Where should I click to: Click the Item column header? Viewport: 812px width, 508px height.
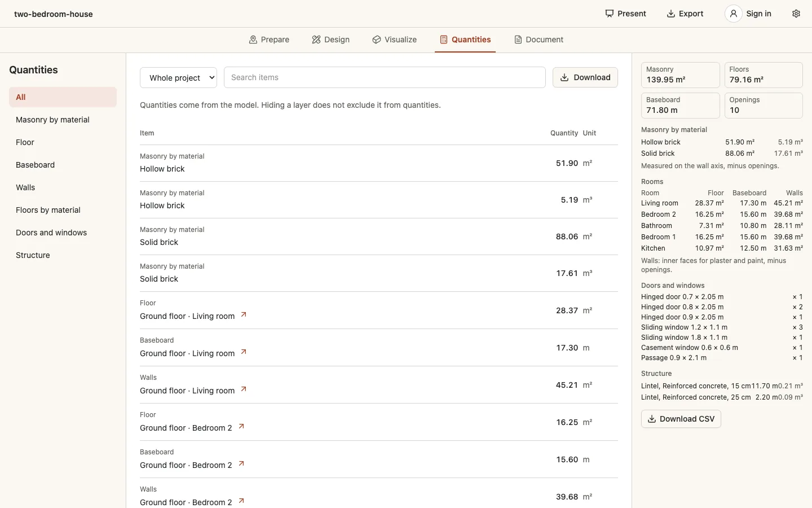point(147,133)
